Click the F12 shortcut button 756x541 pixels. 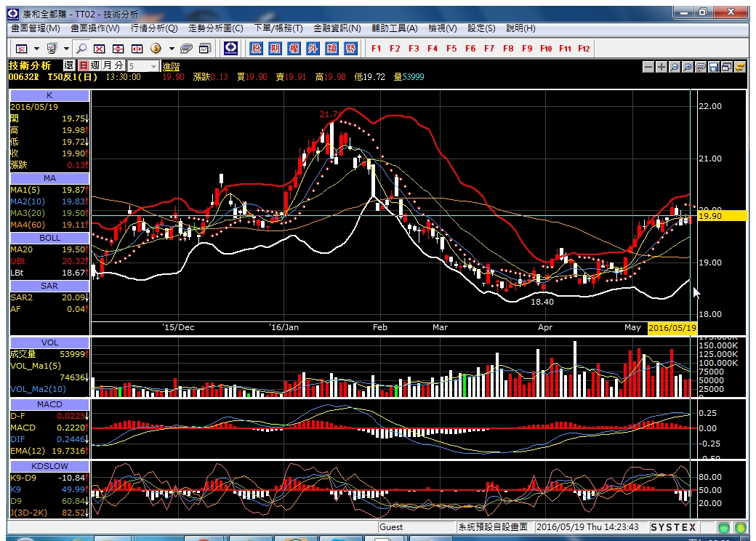584,49
